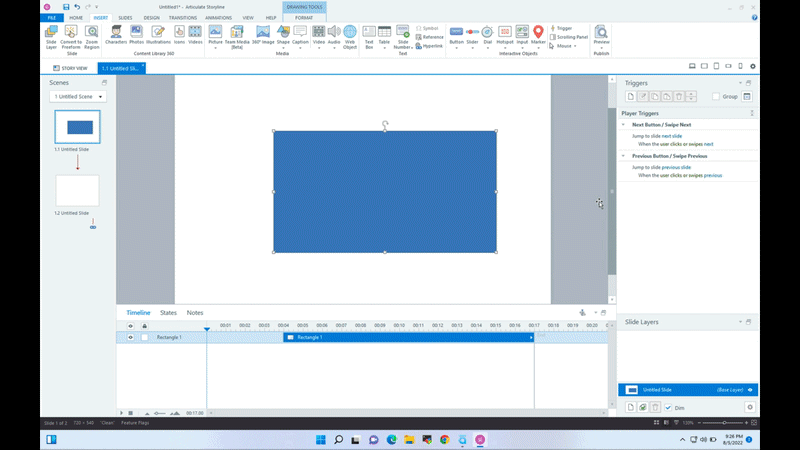The width and height of the screenshot is (800, 450).
Task: Uncheck the Dim checkbox in Slide Layers
Action: tap(668, 408)
